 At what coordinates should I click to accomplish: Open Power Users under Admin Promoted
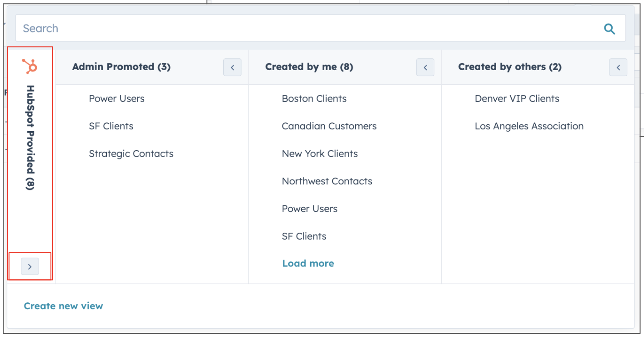[117, 99]
